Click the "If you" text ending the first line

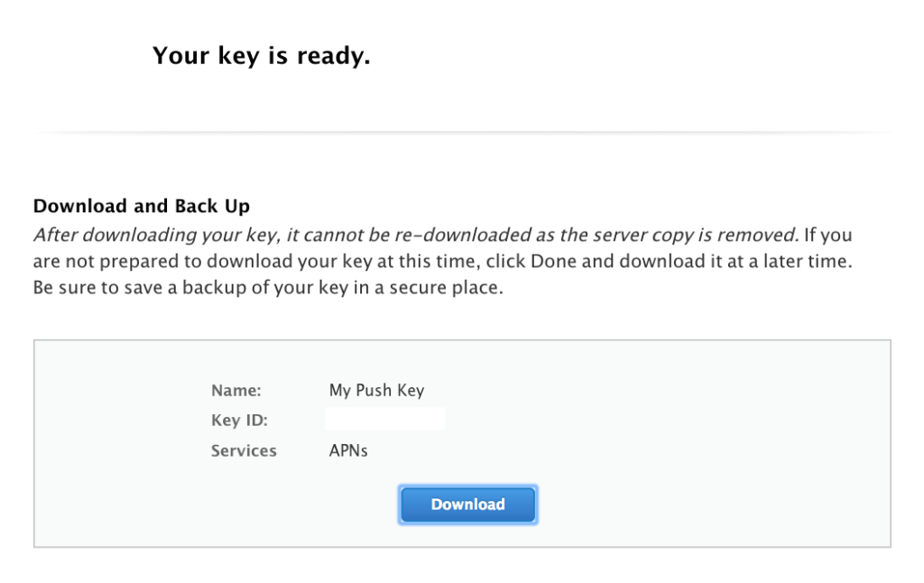[x=828, y=235]
